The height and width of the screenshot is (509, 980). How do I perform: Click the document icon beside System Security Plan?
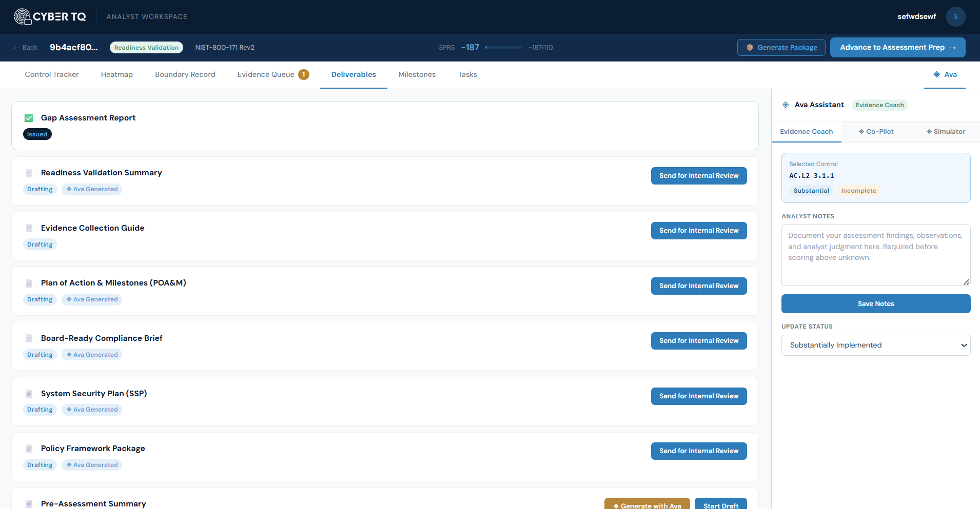tap(29, 393)
